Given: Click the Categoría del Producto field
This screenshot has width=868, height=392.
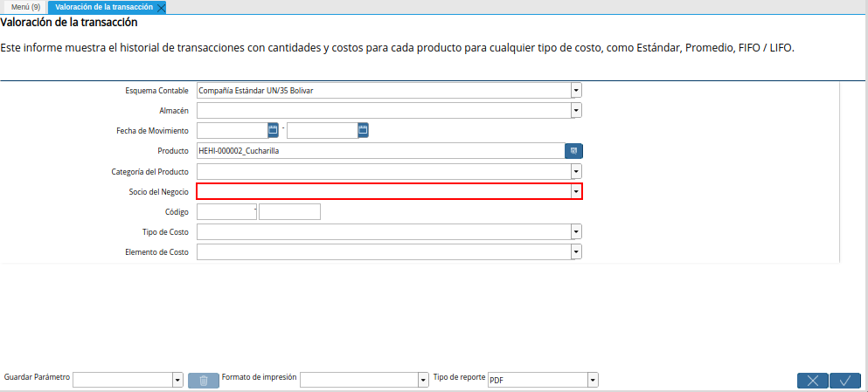Looking at the screenshot, I should pos(385,171).
